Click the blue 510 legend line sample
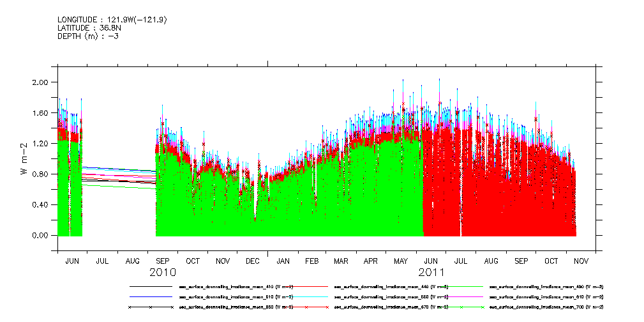This screenshot has width=644, height=322. 151,297
